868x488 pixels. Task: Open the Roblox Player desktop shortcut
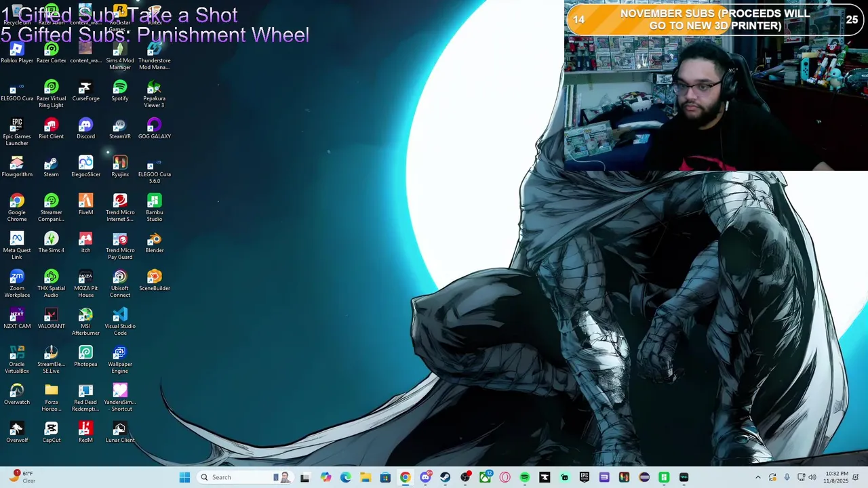[x=17, y=54]
